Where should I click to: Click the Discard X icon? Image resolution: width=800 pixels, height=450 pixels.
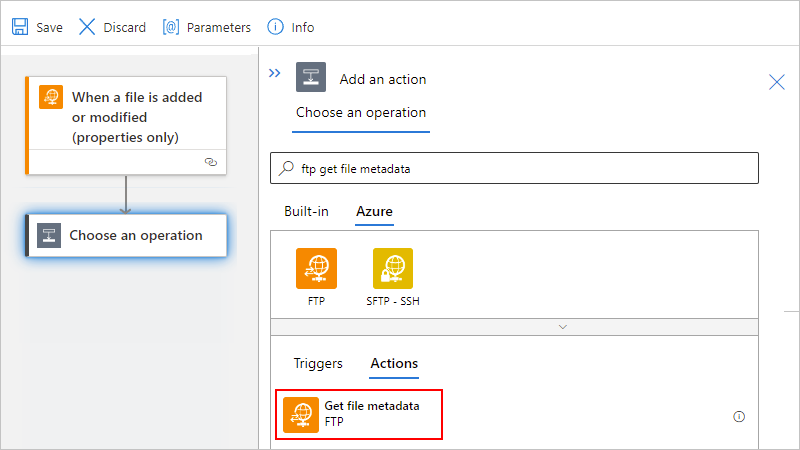coord(88,27)
